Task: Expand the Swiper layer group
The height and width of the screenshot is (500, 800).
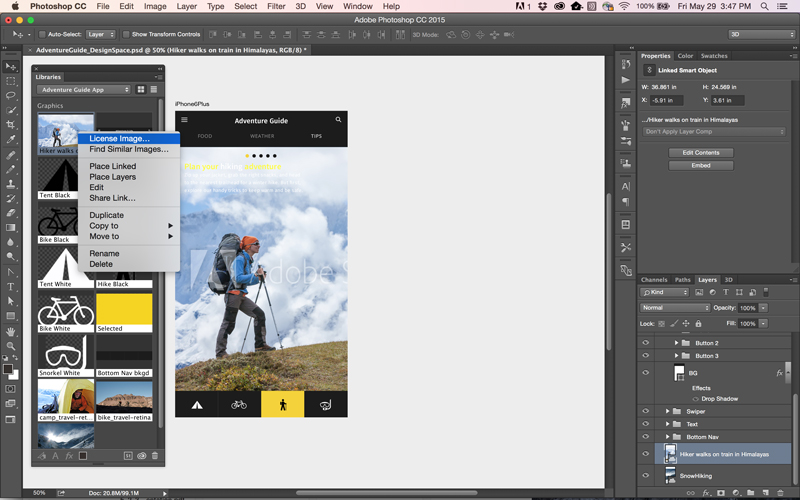Action: tap(668, 411)
